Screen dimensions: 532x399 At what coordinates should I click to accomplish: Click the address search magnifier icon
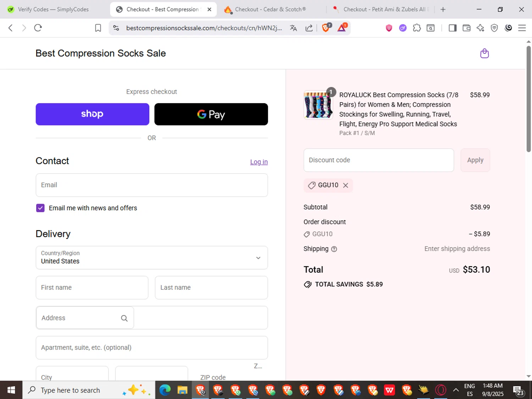tap(124, 318)
